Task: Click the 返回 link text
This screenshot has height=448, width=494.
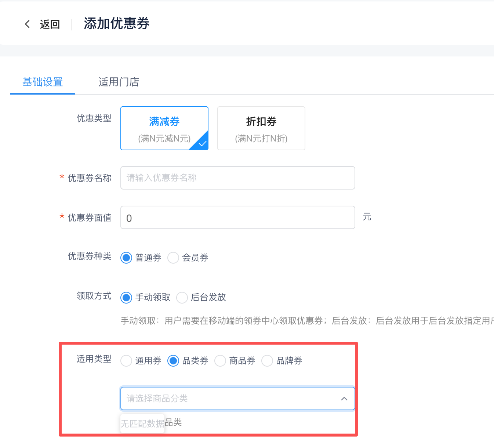Action: click(x=50, y=24)
